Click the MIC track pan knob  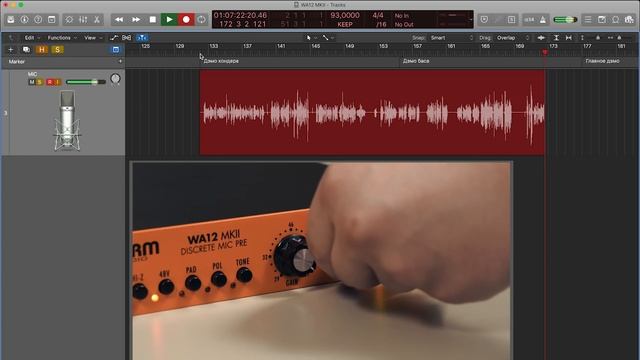tap(116, 79)
